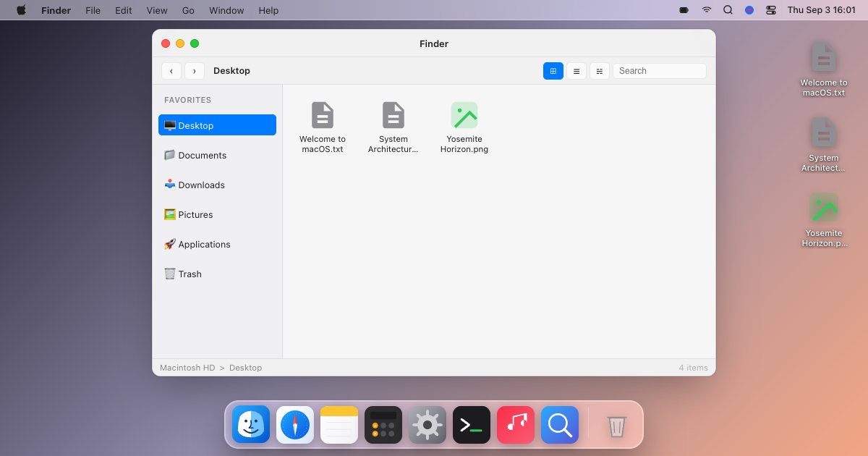Maximize the Finder window with green button

pyautogui.click(x=195, y=43)
